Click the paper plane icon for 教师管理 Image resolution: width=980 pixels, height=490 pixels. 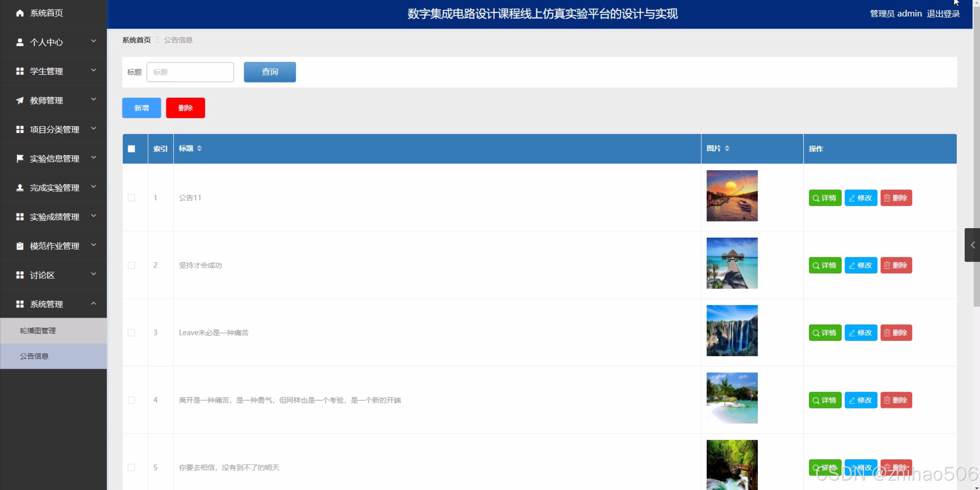(20, 100)
